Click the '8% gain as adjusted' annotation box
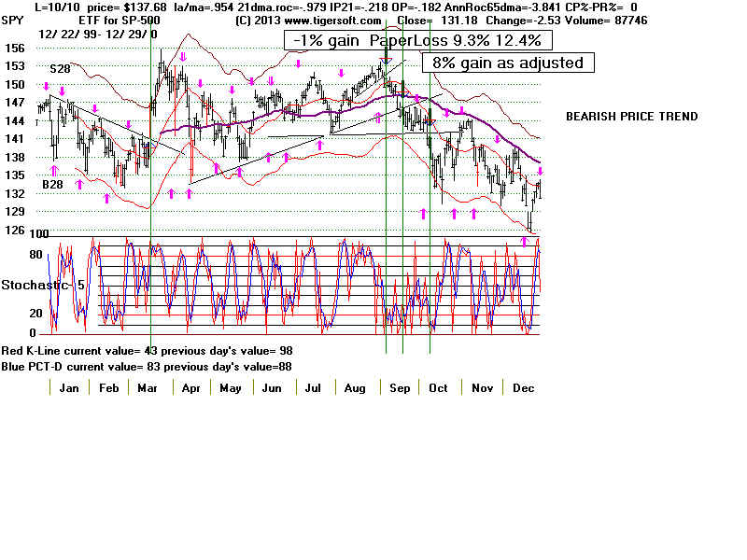Screen dimensions: 747x560 (x=508, y=63)
